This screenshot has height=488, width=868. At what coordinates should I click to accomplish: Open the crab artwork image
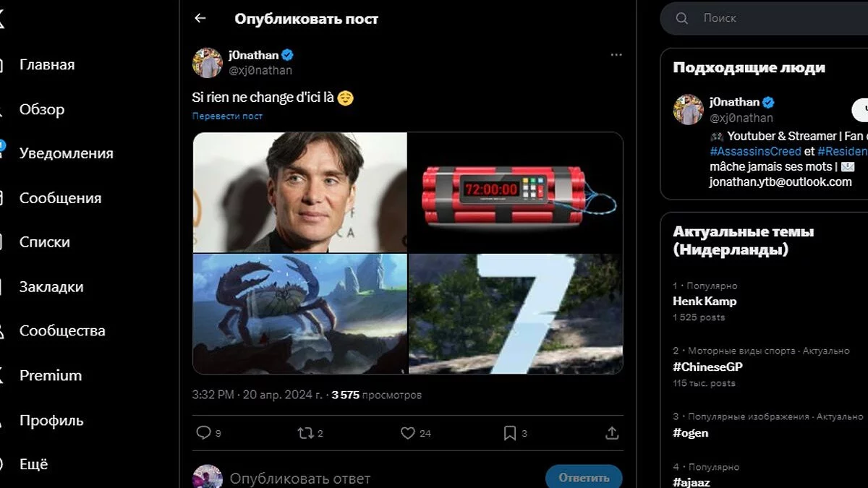[300, 313]
